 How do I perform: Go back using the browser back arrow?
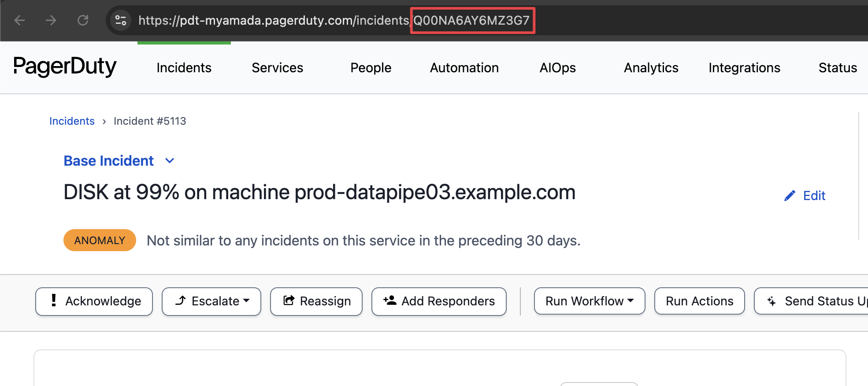(x=20, y=20)
